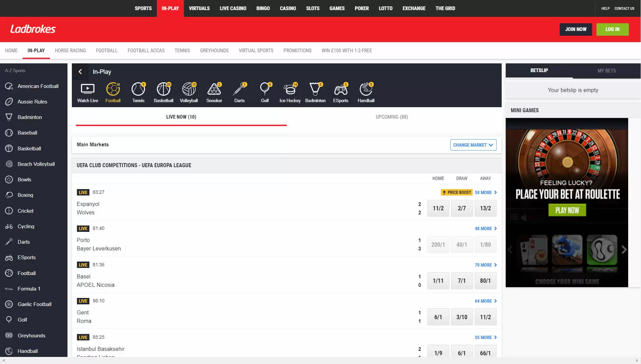Click the Join Now button
This screenshot has height=364, width=641.
576,29
